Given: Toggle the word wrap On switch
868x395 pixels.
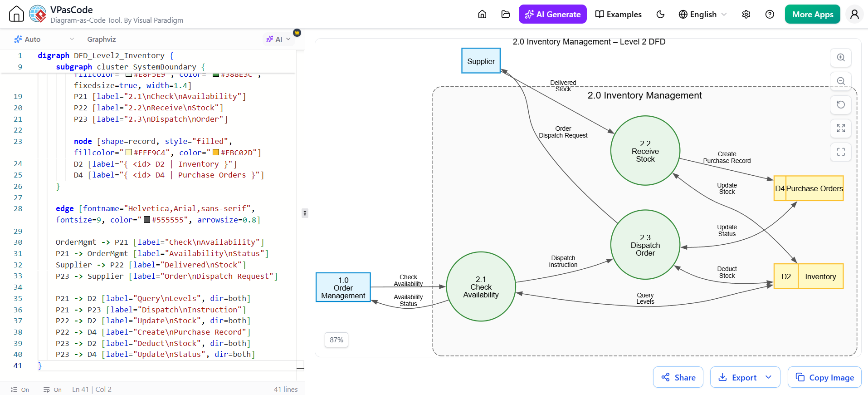Looking at the screenshot, I should point(53,390).
